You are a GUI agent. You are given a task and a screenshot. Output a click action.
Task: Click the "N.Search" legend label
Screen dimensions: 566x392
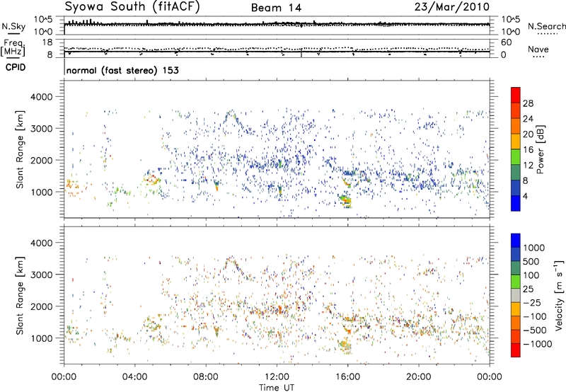(x=546, y=26)
